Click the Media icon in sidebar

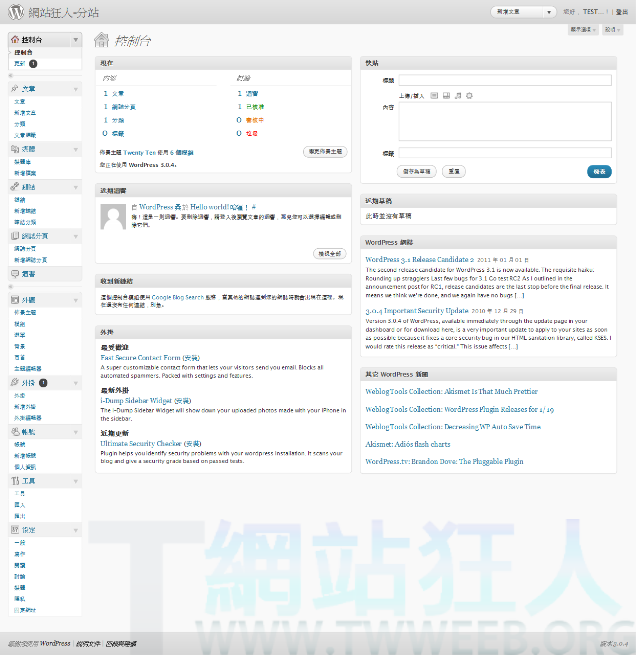(15, 149)
